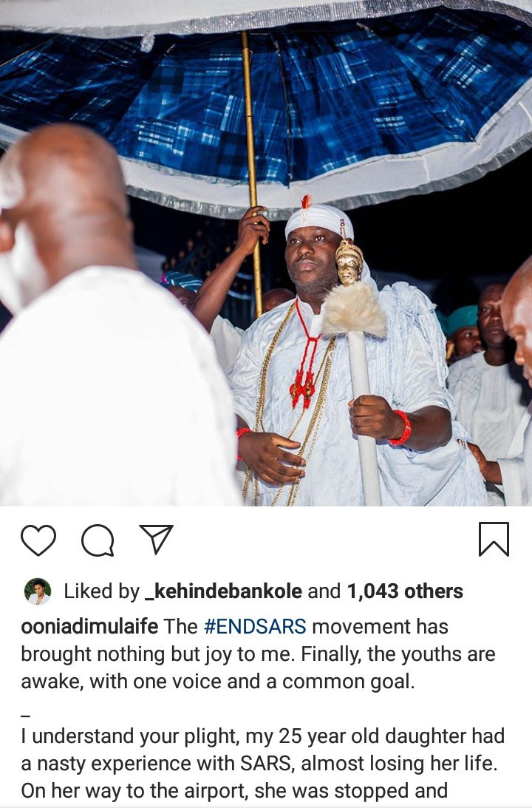Open the liker's small profile avatar
This screenshot has height=808, width=532.
click(38, 591)
